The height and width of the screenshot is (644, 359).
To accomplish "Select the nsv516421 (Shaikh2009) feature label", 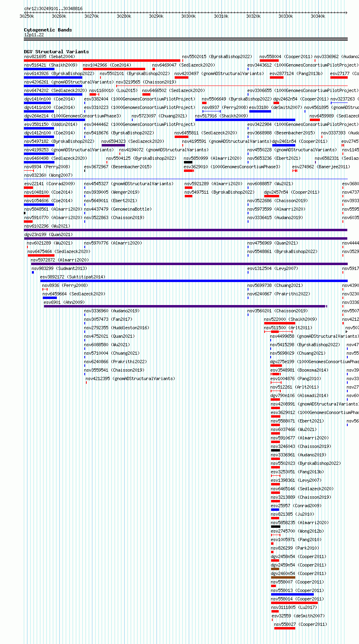I will click(50, 65).
